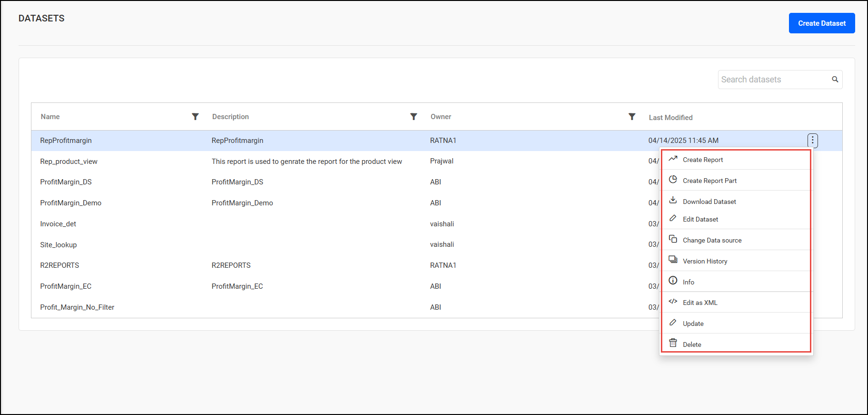Click the Edit as XML code icon

coord(673,301)
